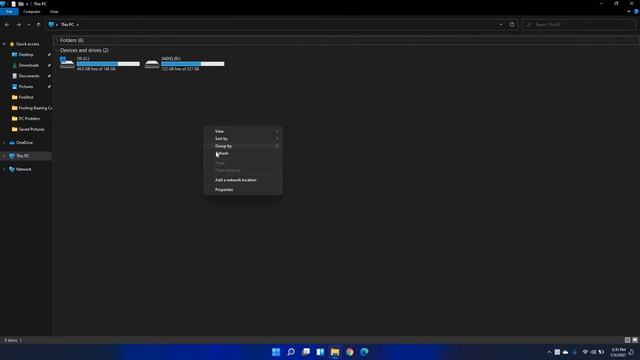Open Widgets on taskbar
The image size is (640, 360).
pyautogui.click(x=320, y=352)
